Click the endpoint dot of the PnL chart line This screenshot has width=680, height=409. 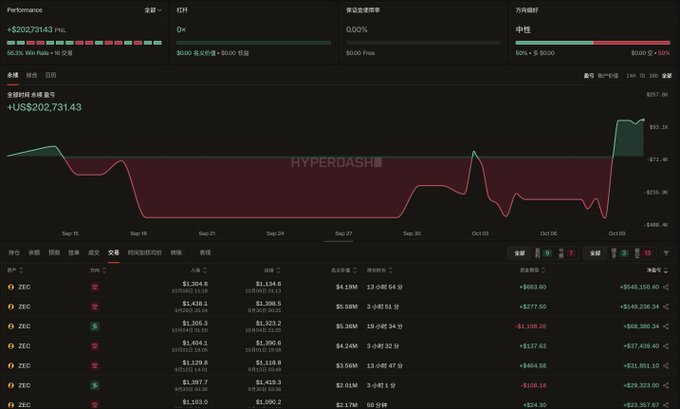coord(643,120)
